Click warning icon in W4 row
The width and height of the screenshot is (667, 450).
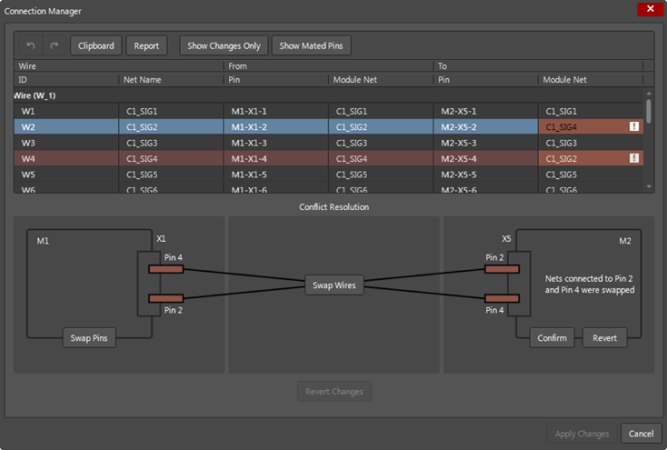coord(633,158)
